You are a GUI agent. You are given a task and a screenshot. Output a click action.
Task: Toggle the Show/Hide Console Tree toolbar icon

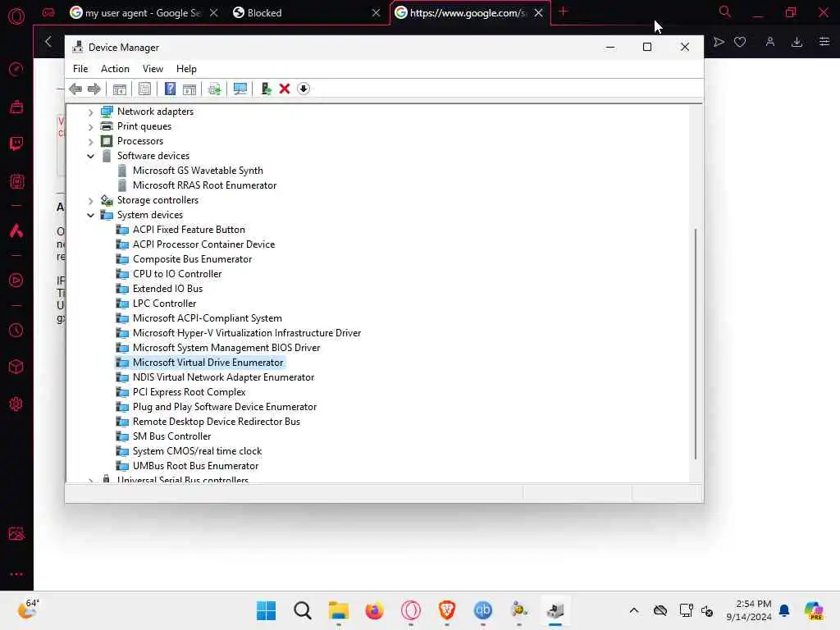click(120, 89)
